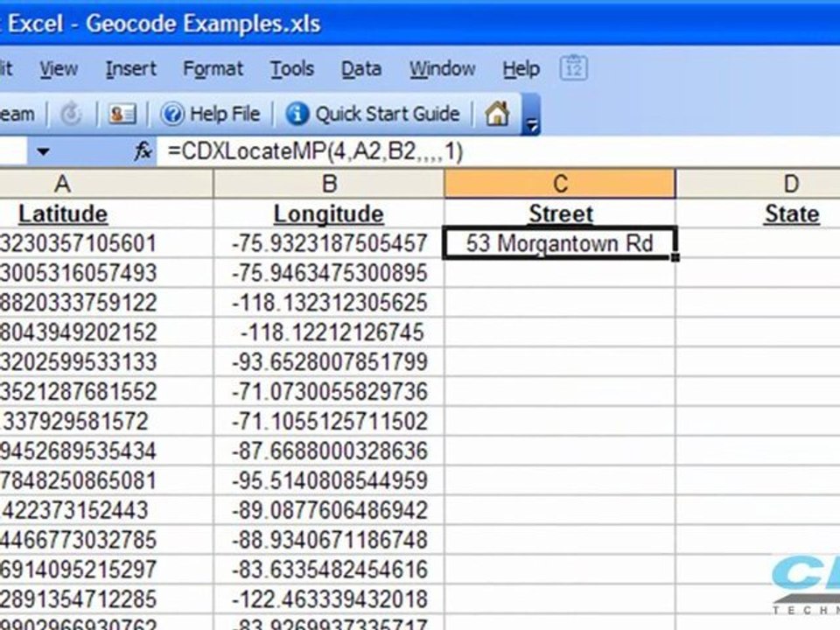Open the Help menu
Screen dimensions: 840x630
point(521,68)
